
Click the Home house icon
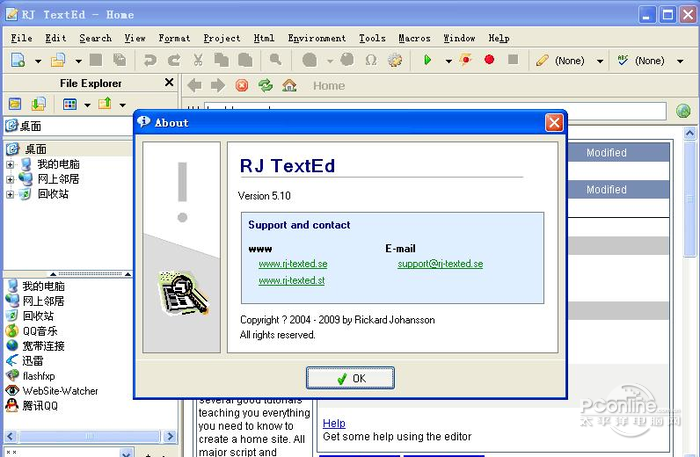coord(289,85)
